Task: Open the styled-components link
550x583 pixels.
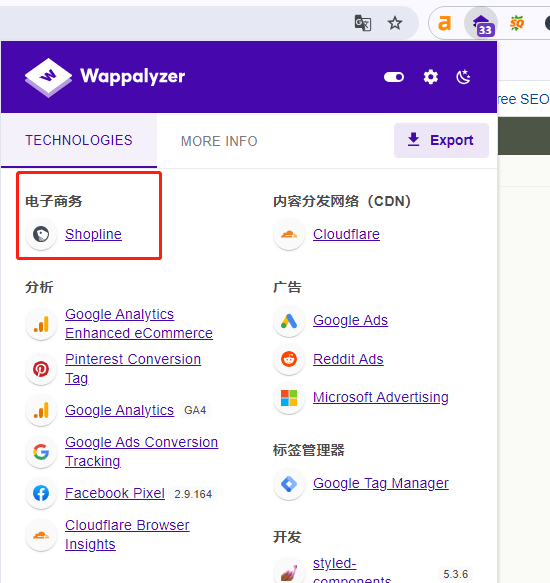Action: 352,570
